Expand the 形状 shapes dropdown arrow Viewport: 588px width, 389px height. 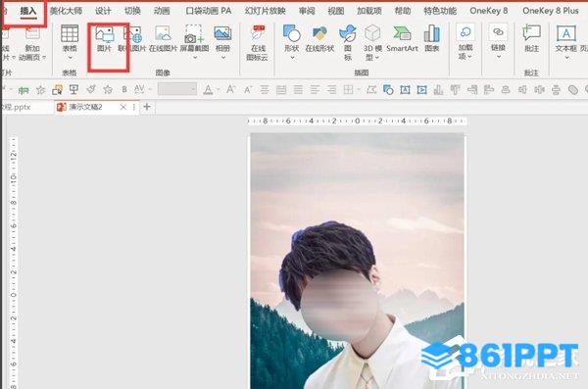(x=292, y=58)
